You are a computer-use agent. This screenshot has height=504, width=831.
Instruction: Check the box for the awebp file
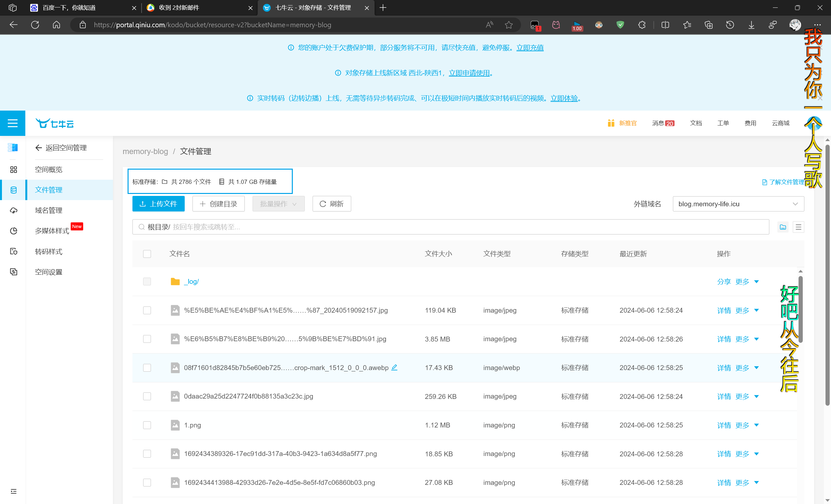tap(147, 367)
